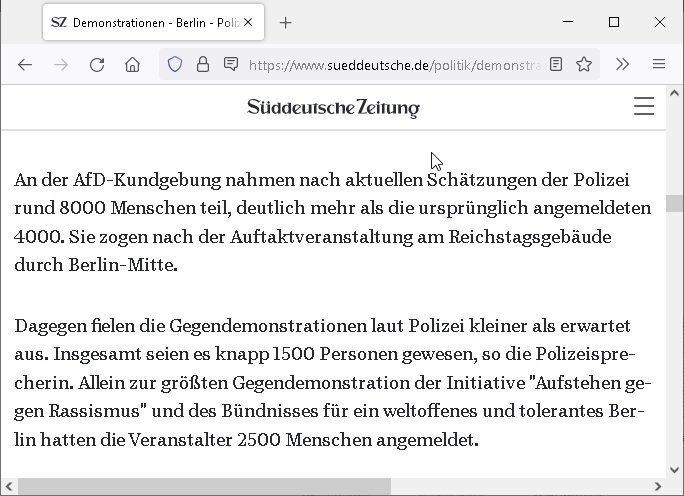
Task: Click the vertical scrollbar down arrow
Action: tap(674, 470)
